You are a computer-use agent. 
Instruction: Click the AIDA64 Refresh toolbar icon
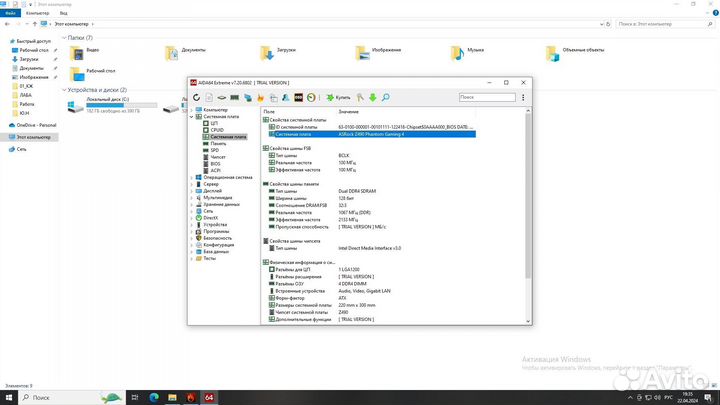coord(197,97)
